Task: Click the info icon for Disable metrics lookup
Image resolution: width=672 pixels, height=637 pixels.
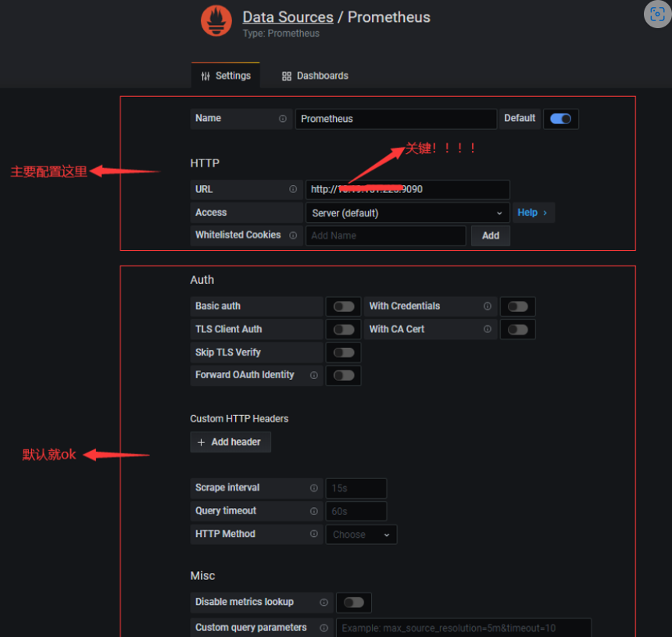Action: (x=324, y=603)
